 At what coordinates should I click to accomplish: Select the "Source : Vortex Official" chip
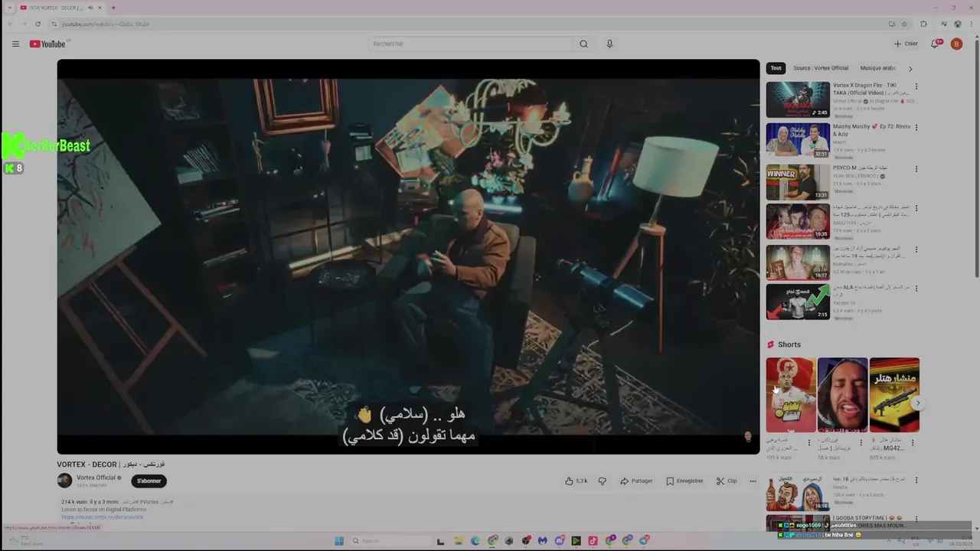click(x=821, y=68)
